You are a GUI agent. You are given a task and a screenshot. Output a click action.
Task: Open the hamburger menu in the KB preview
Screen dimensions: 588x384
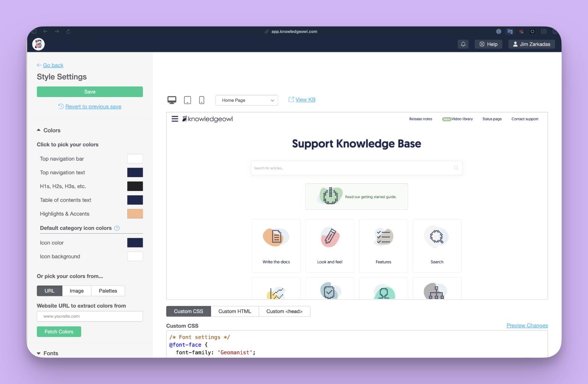pyautogui.click(x=175, y=119)
